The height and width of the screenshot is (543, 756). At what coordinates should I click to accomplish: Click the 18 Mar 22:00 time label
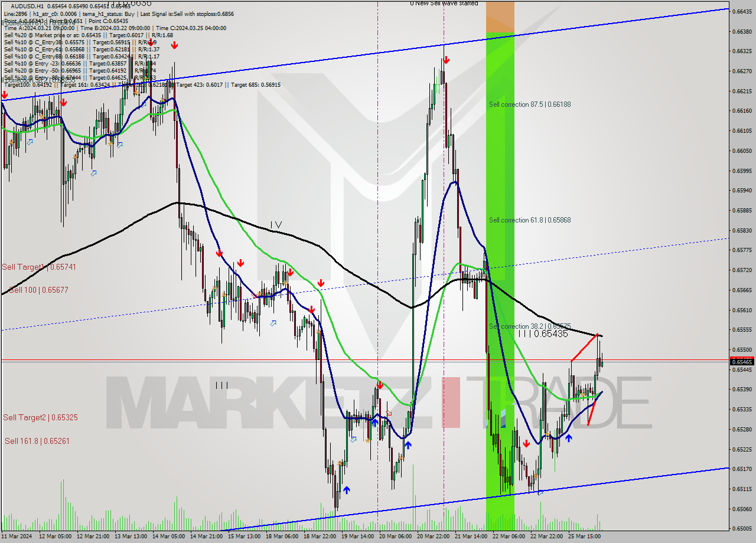click(x=319, y=537)
